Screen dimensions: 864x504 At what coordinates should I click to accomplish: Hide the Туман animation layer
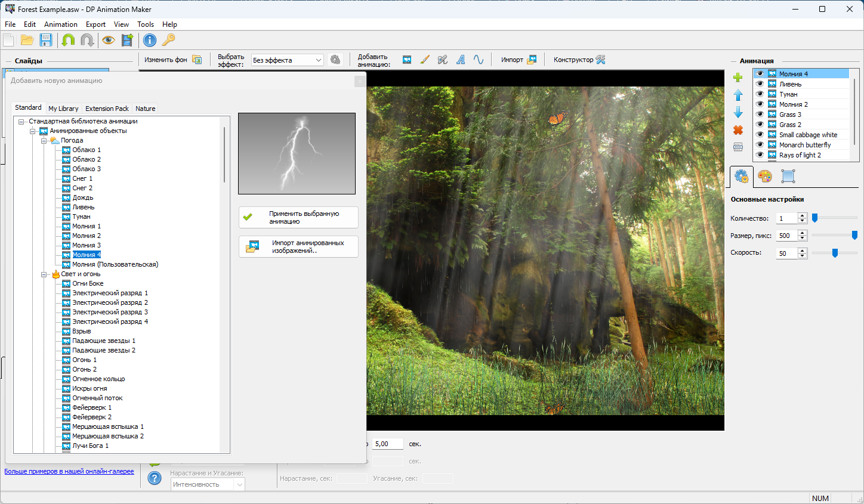(x=760, y=94)
